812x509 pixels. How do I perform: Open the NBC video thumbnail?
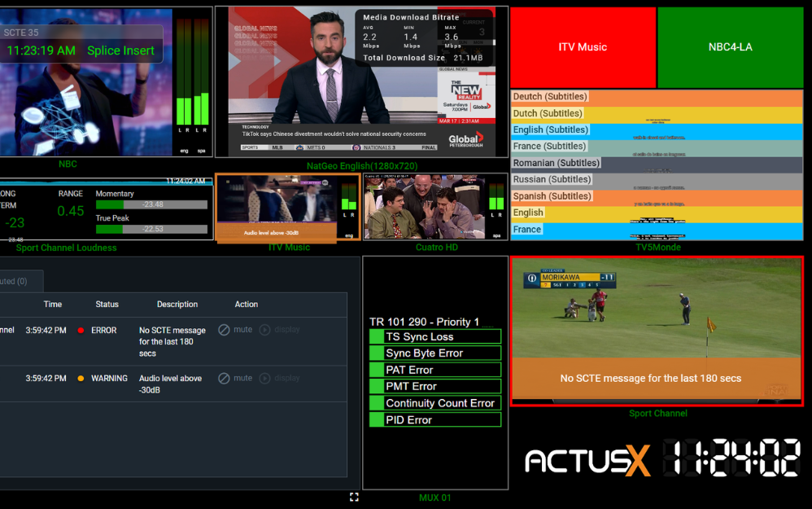pyautogui.click(x=85, y=82)
